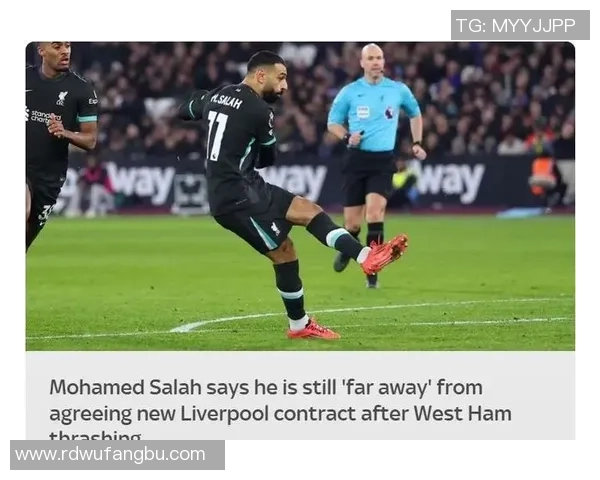Click Salah's raised red kicking boot

pyautogui.click(x=385, y=254)
